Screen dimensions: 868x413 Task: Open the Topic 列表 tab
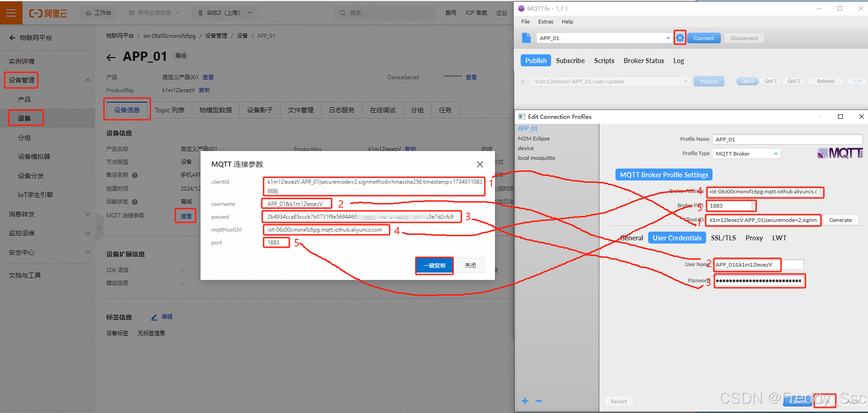(x=170, y=110)
